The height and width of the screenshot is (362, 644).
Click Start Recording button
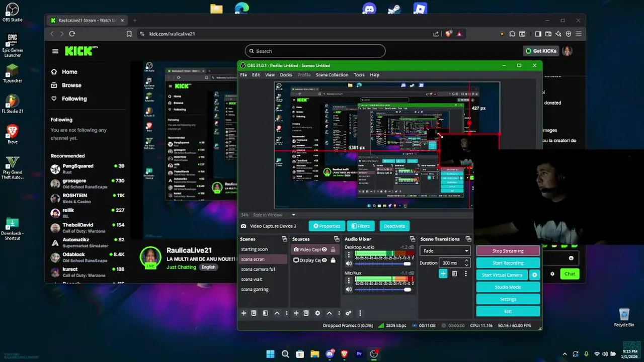pyautogui.click(x=508, y=263)
